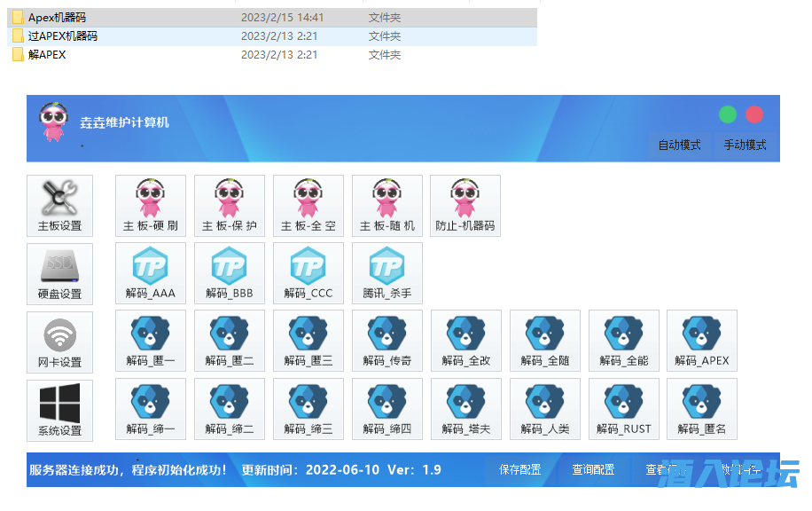Open the 解APEX folder
The width and height of the screenshot is (812, 511).
coord(46,54)
